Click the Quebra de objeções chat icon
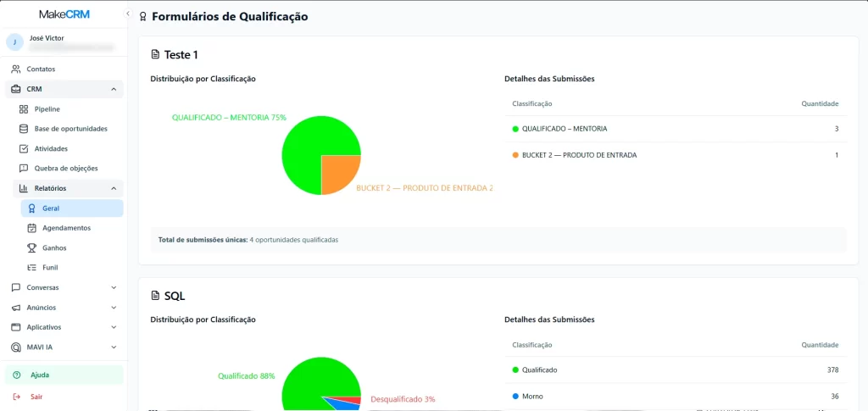Image resolution: width=868 pixels, height=411 pixels. 24,168
